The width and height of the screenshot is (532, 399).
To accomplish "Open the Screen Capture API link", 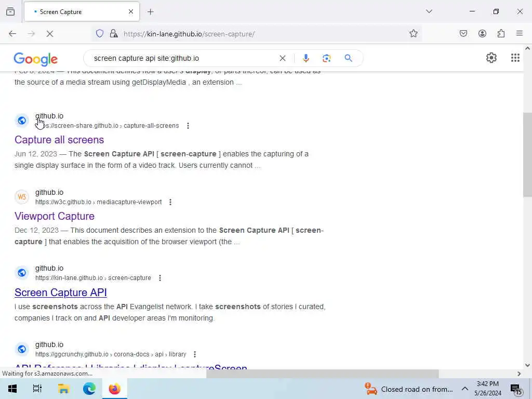I will (x=61, y=292).
